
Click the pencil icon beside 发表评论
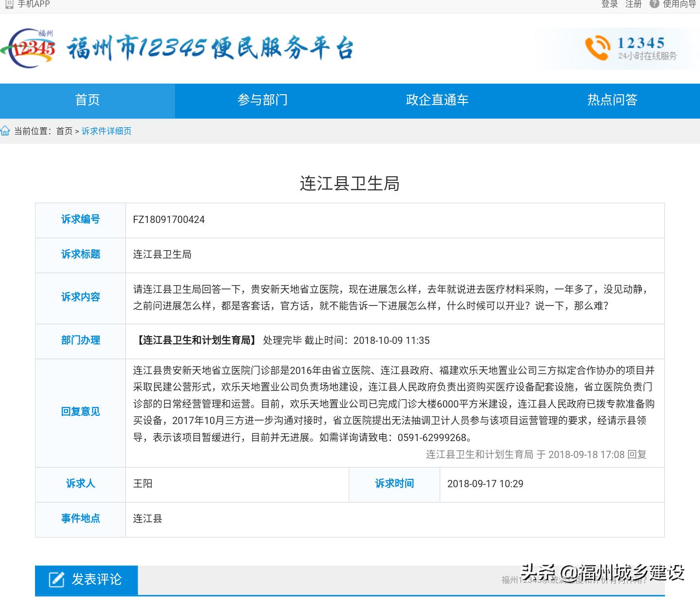coord(56,580)
